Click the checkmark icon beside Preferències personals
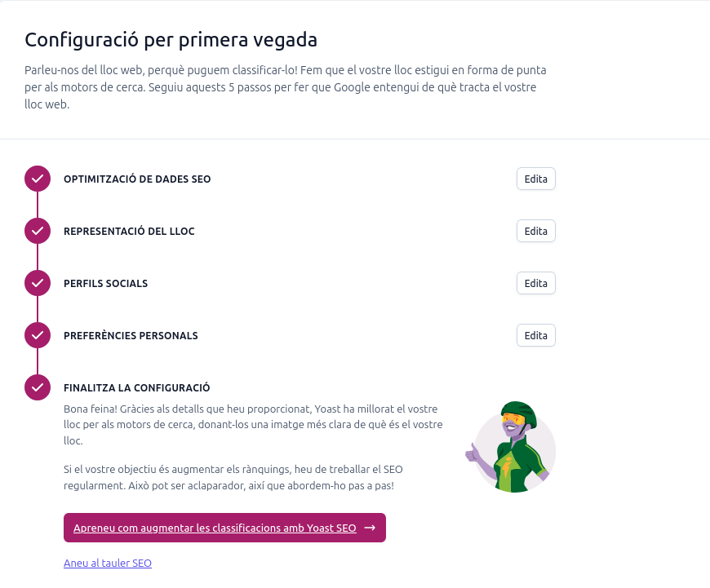 pos(38,335)
